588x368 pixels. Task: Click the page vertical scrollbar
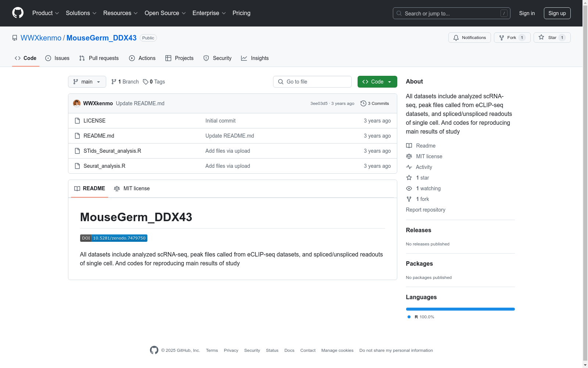(x=585, y=184)
